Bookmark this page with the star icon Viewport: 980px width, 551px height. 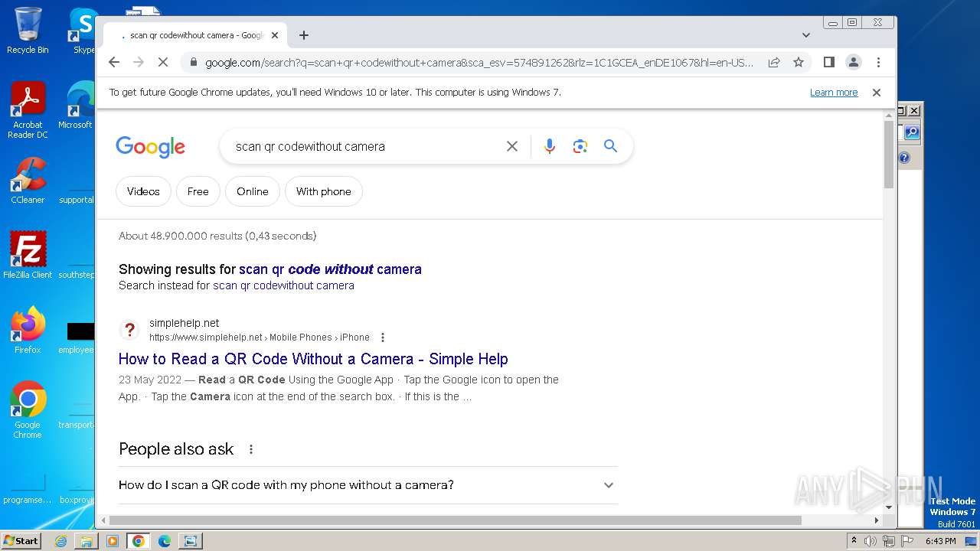tap(799, 62)
